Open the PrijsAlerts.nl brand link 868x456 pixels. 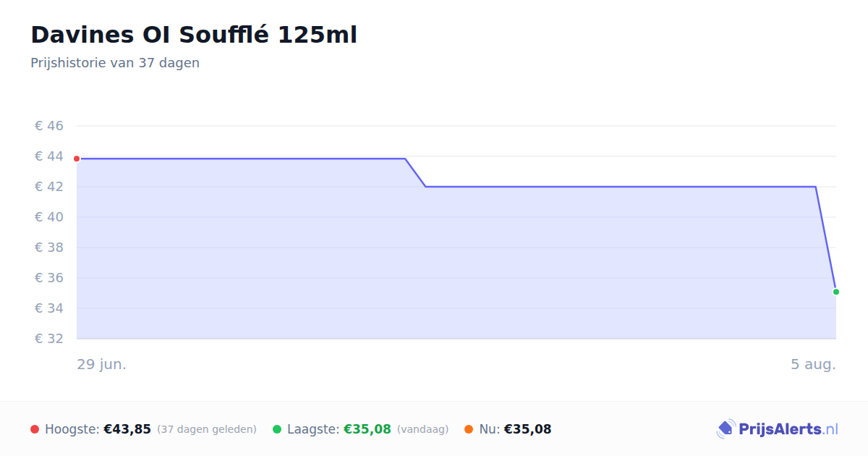tap(778, 429)
